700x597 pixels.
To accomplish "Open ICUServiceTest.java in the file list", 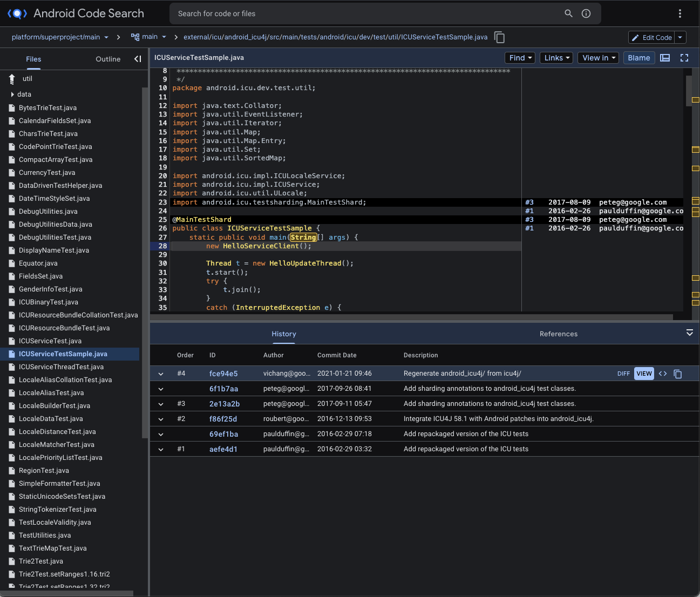I will pyautogui.click(x=50, y=341).
